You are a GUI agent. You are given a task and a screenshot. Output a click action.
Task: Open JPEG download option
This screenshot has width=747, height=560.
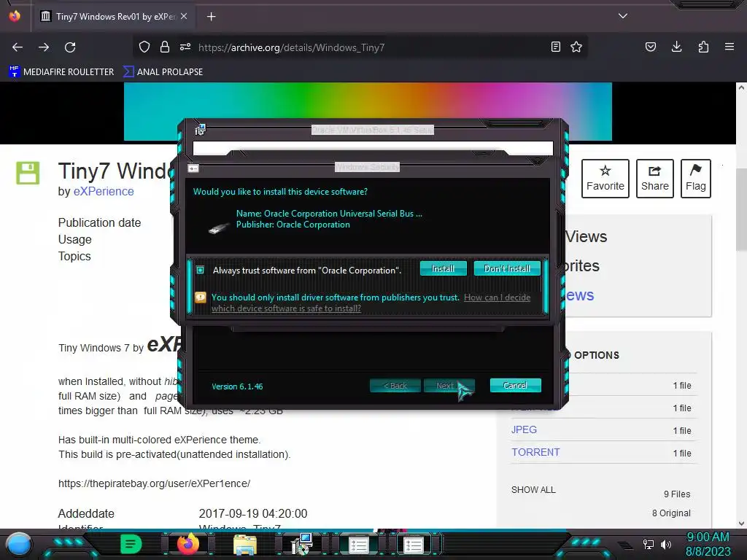[x=524, y=429]
